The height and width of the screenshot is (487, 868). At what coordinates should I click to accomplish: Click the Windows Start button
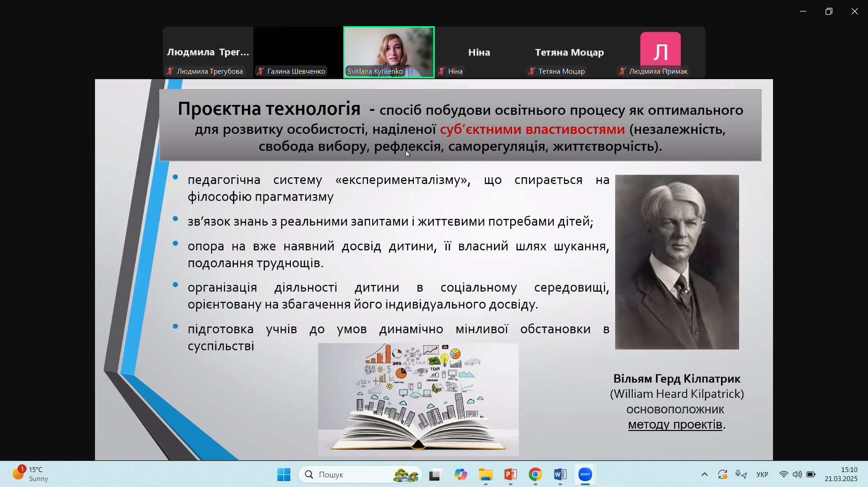point(284,474)
